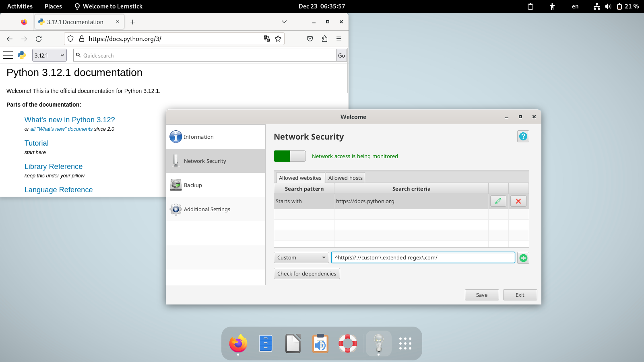
Task: Click the Quick search field
Action: tap(205, 56)
